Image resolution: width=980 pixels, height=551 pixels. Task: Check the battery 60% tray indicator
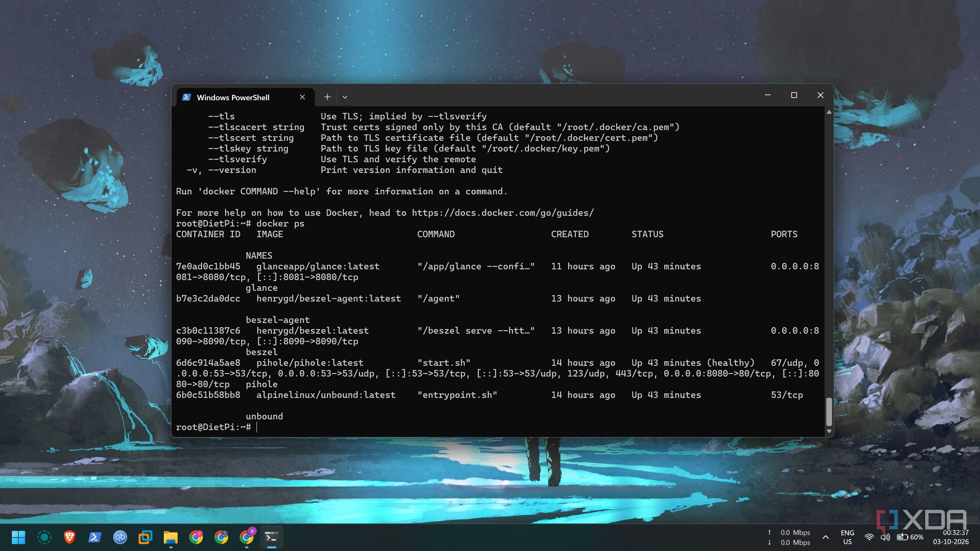click(x=910, y=537)
